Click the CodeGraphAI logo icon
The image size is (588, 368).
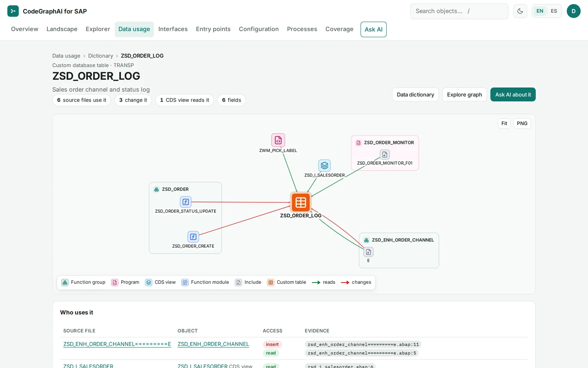coord(13,11)
